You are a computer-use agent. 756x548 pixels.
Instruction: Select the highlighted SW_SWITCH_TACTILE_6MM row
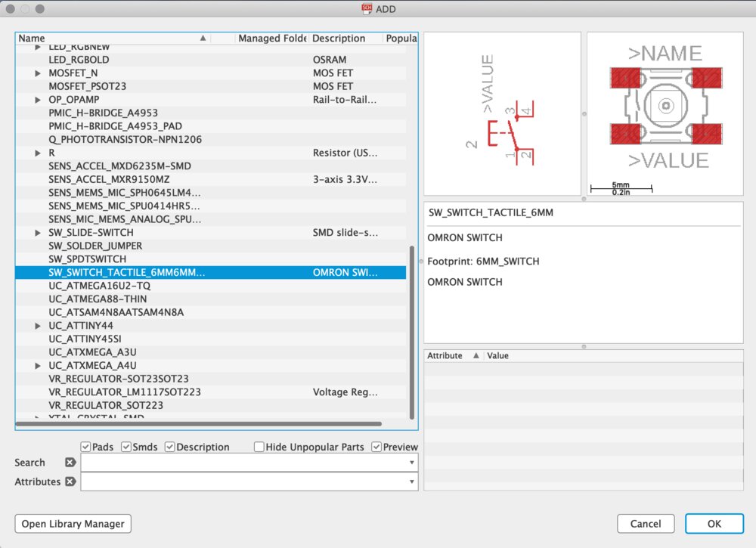tap(211, 273)
